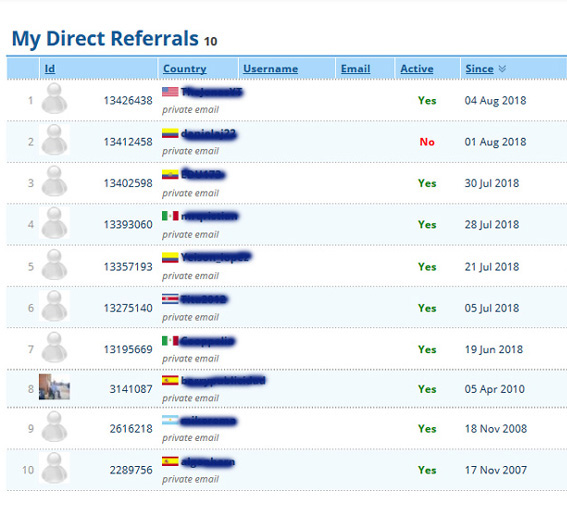This screenshot has width=567, height=516.
Task: Click the red No status in row 2
Action: [x=427, y=142]
